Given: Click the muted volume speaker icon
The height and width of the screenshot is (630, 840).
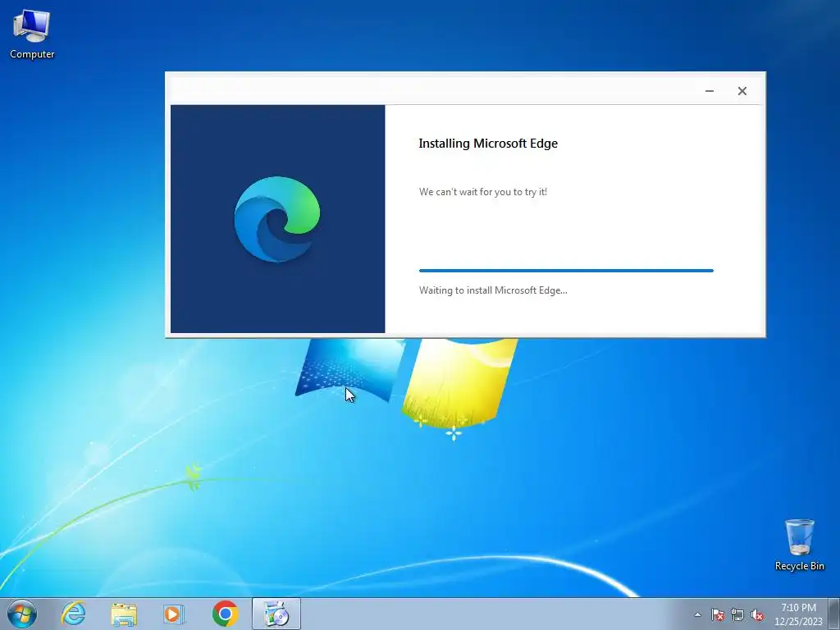Looking at the screenshot, I should [x=757, y=614].
